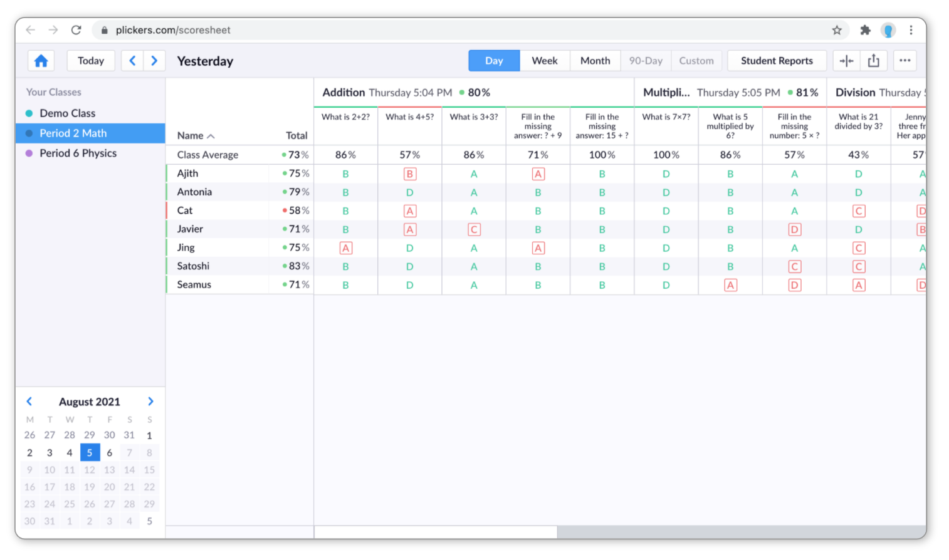Click the share/export icon

click(x=874, y=61)
